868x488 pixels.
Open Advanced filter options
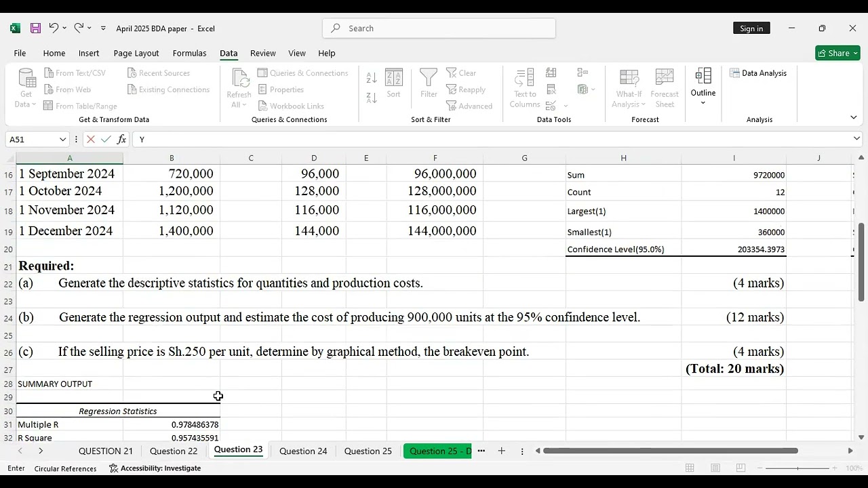pos(469,106)
